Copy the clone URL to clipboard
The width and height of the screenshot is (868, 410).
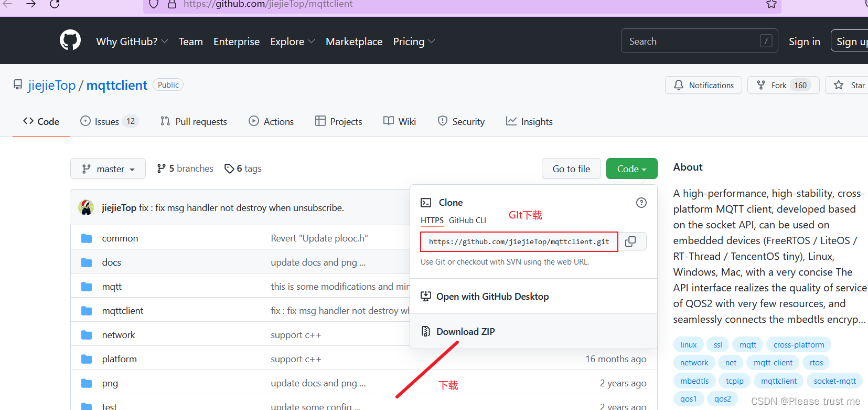click(x=631, y=241)
